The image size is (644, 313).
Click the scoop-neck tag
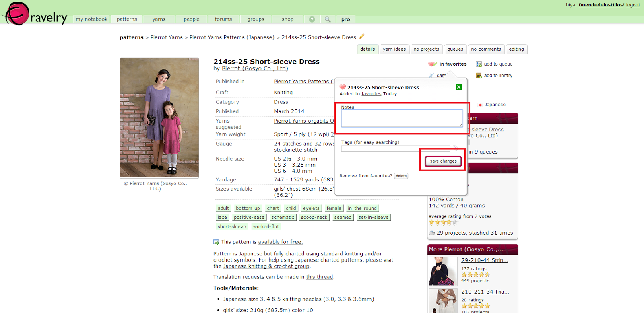coord(314,217)
